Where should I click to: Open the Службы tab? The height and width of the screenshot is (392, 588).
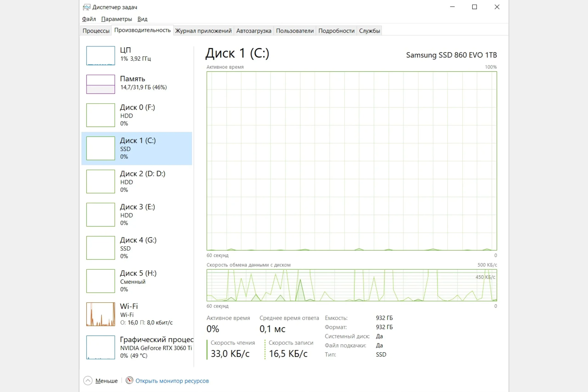coord(369,31)
